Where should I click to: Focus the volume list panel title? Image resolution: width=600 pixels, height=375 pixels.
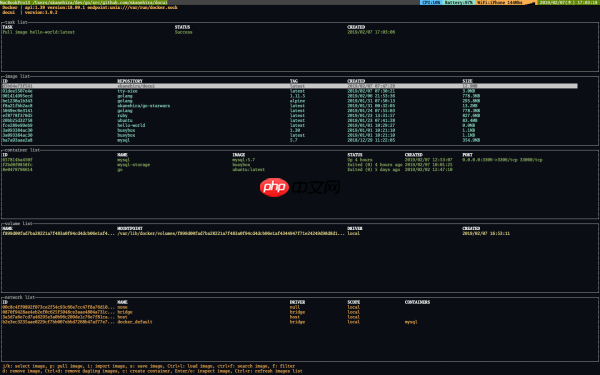[x=19, y=223]
